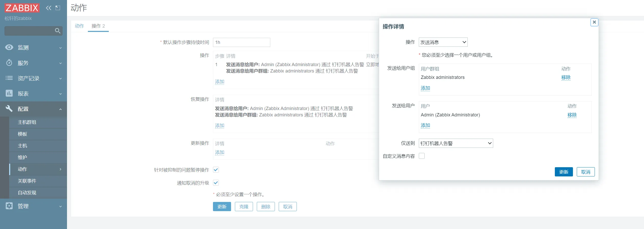The height and width of the screenshot is (229, 644).
Task: Remove the Zabbix administrators user group
Action: tap(566, 77)
